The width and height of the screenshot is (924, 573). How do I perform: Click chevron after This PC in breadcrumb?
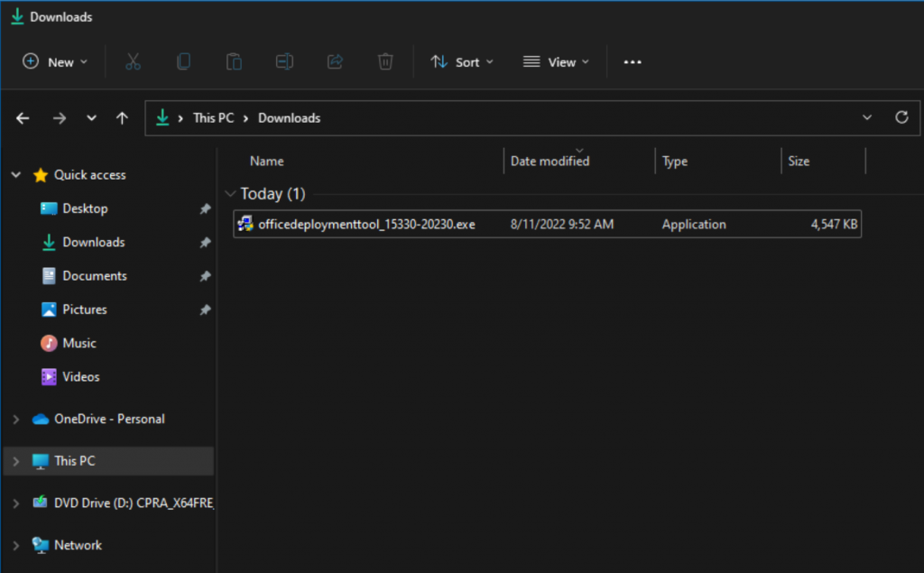tap(245, 118)
